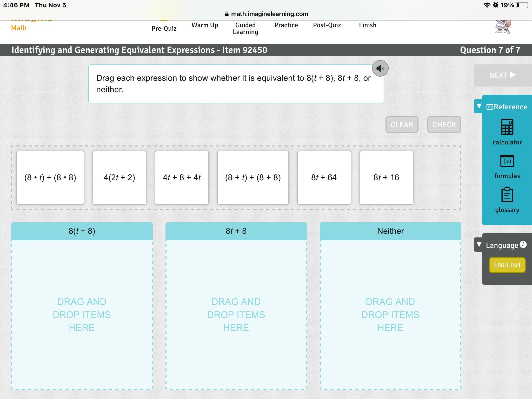Click the Neither drop zone header
This screenshot has width=532, height=399.
tap(390, 231)
